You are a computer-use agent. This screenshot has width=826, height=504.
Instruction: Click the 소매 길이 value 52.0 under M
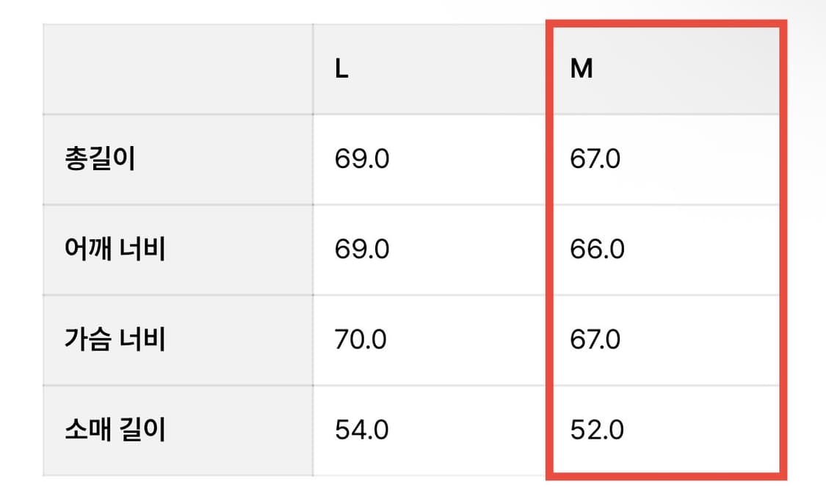point(597,429)
